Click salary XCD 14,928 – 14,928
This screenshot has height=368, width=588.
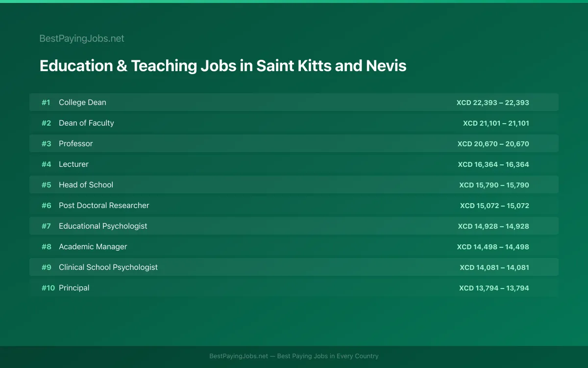[x=493, y=226]
